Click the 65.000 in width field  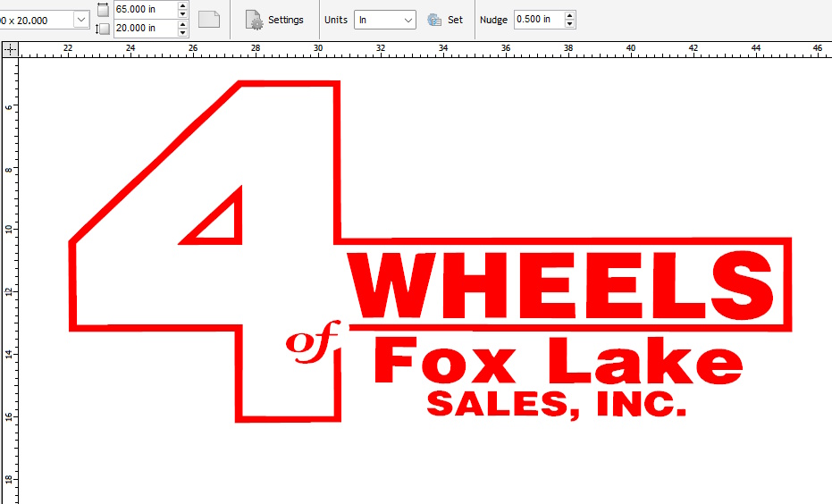pyautogui.click(x=145, y=10)
